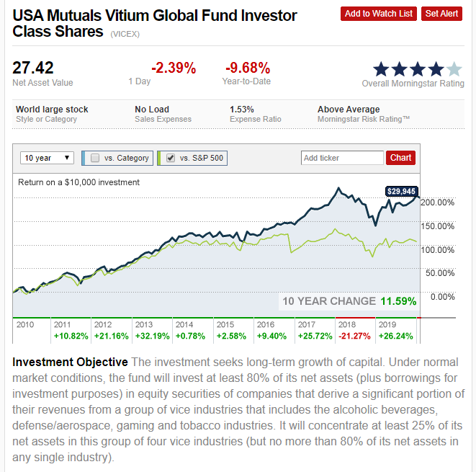
Task: Click the red Chart button
Action: point(401,158)
